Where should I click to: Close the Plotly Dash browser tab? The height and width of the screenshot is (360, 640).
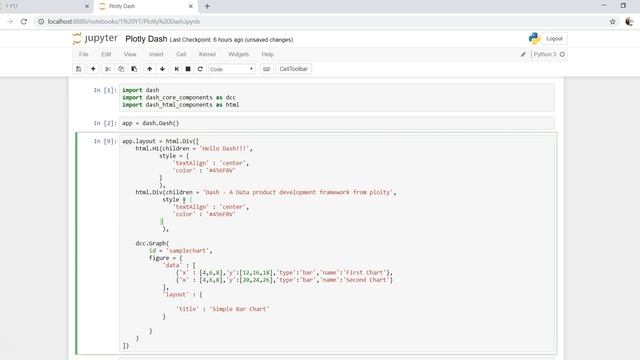[191, 6]
